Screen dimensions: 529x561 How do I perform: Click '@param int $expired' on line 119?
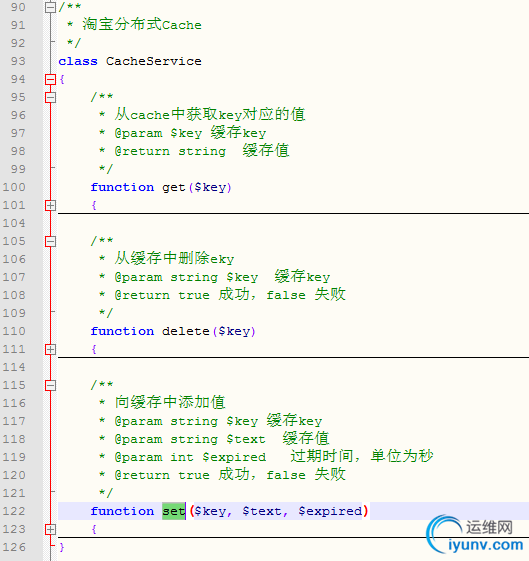(x=190, y=457)
